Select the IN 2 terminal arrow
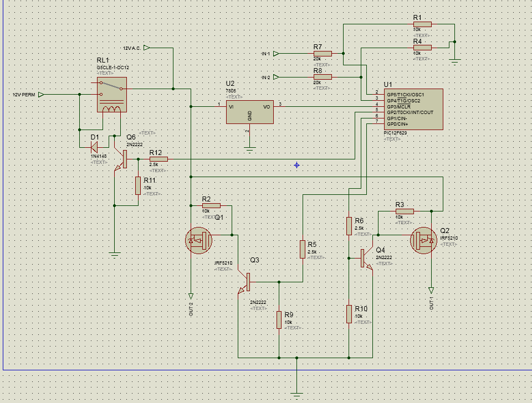532x403 pixels. [x=276, y=77]
